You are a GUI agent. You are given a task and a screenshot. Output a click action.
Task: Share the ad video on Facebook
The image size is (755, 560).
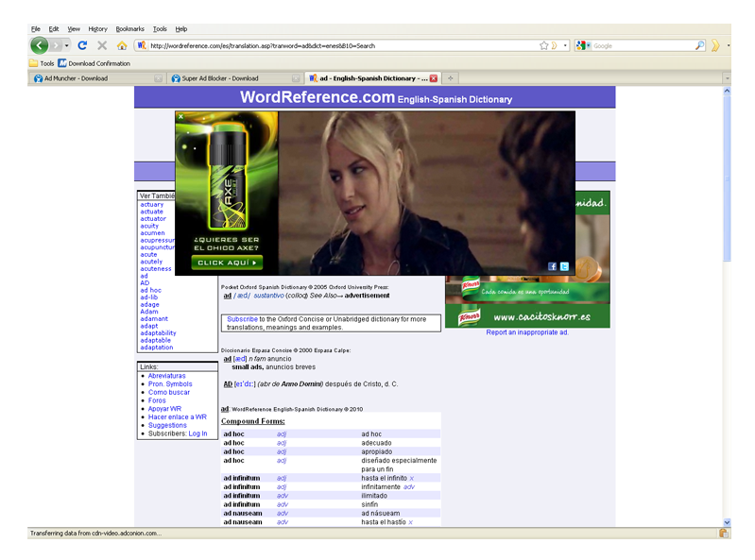coord(553,266)
